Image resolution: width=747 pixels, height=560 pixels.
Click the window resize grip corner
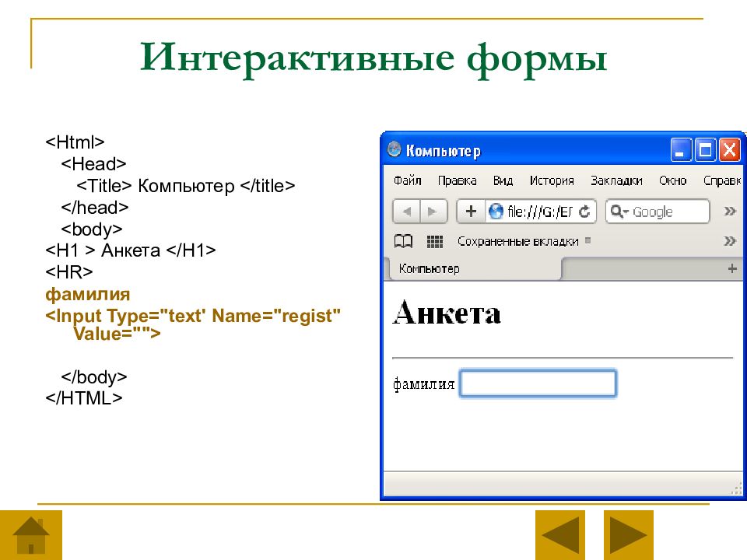[737, 488]
